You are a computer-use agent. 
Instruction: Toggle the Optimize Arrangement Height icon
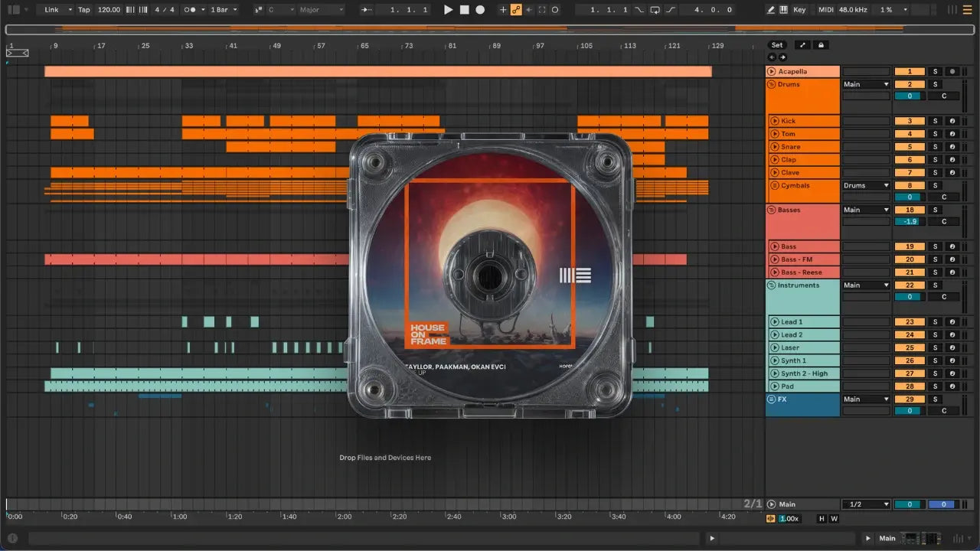coord(802,45)
